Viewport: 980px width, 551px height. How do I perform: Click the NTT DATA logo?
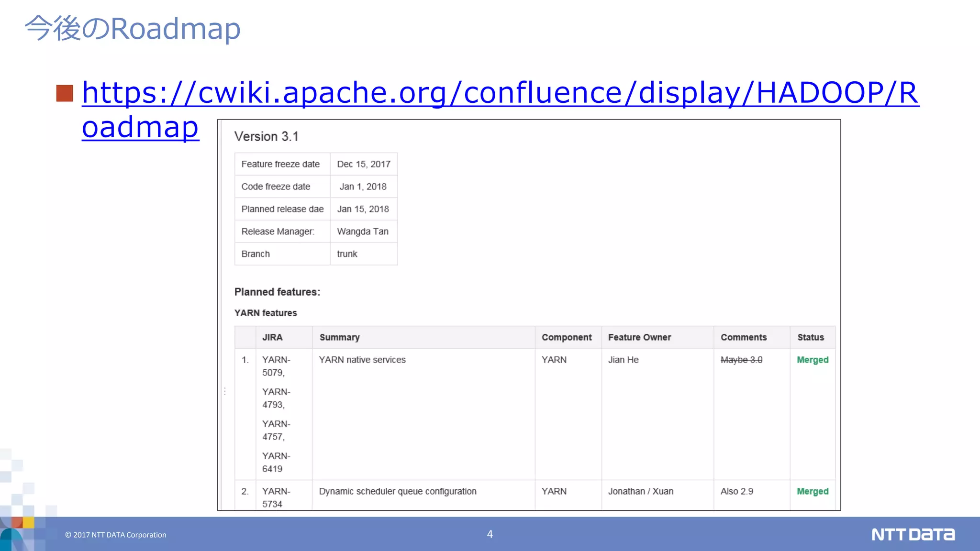tap(913, 534)
